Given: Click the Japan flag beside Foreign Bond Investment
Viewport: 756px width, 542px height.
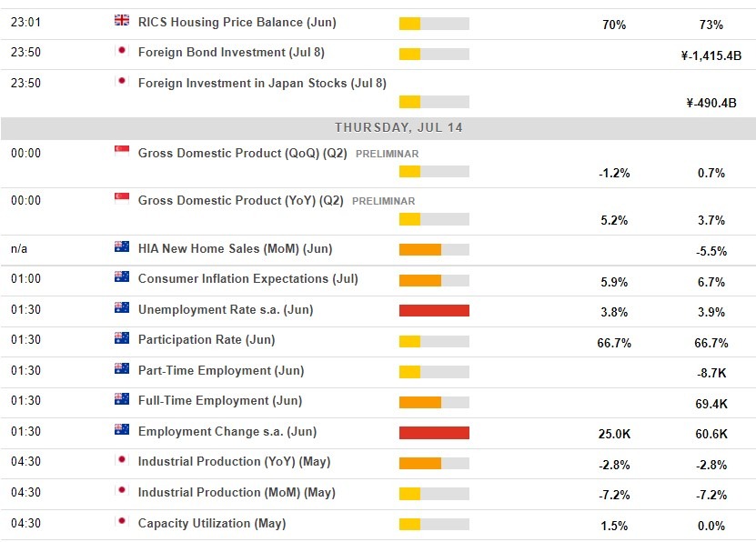Looking at the screenshot, I should point(121,52).
